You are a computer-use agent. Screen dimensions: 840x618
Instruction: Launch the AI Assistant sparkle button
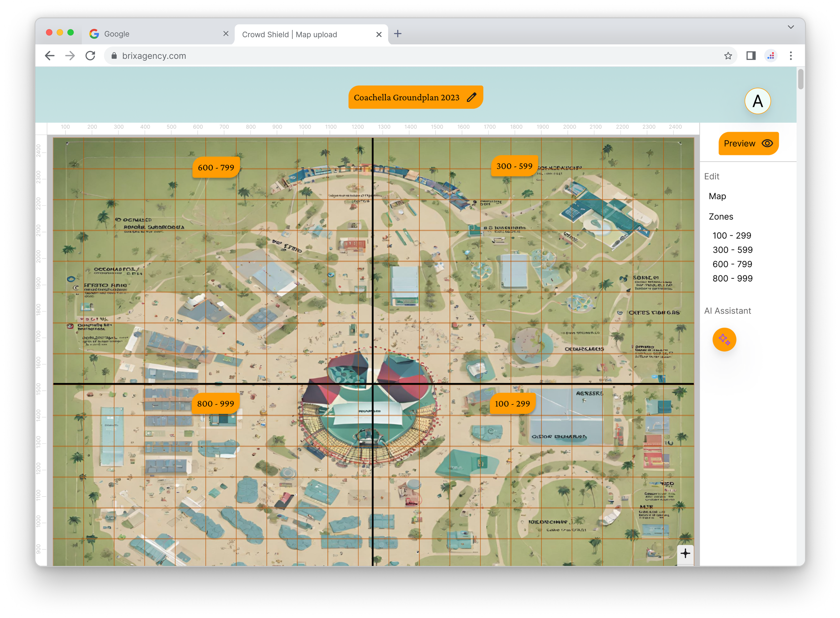pos(724,339)
